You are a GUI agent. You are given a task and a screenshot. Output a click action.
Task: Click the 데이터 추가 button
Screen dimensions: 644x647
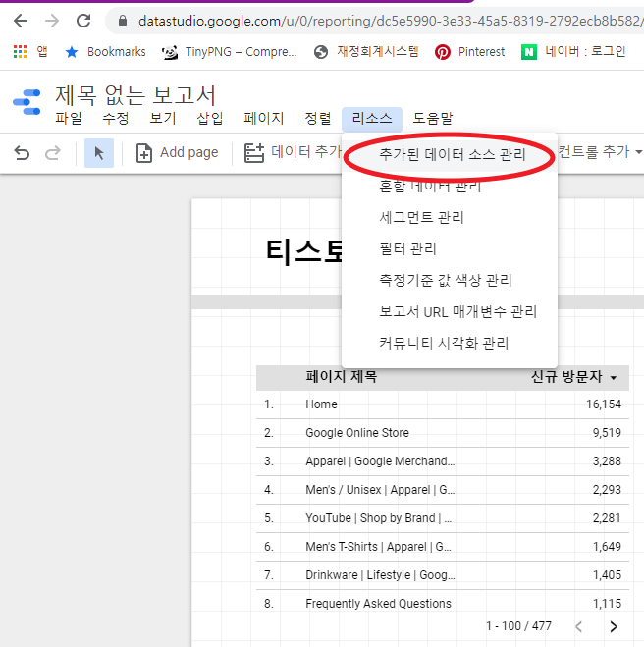[293, 153]
